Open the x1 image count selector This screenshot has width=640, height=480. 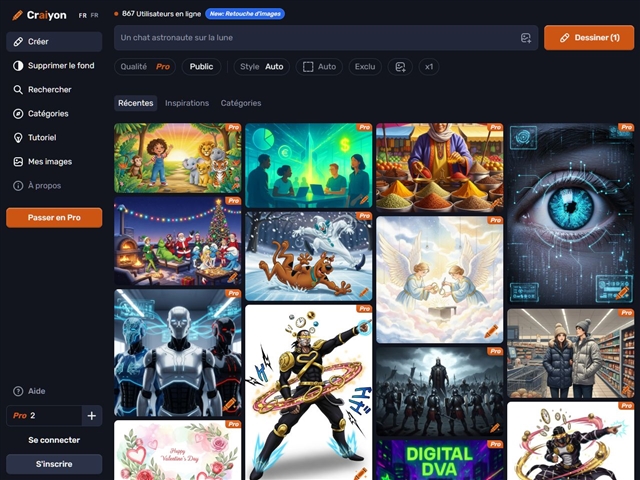(429, 67)
